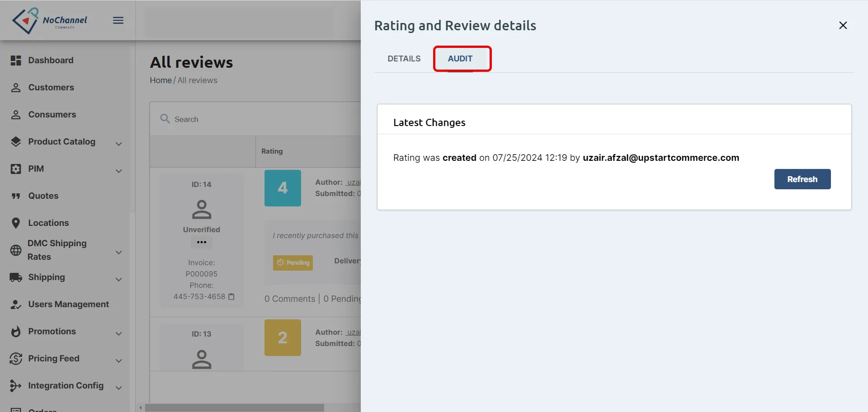The height and width of the screenshot is (412, 868).
Task: Expand the DMC Shipping Rates chevron
Action: pyautogui.click(x=119, y=253)
